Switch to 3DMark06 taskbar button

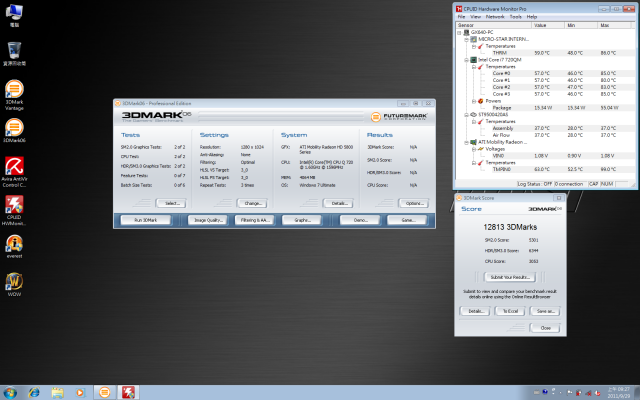coord(104,393)
